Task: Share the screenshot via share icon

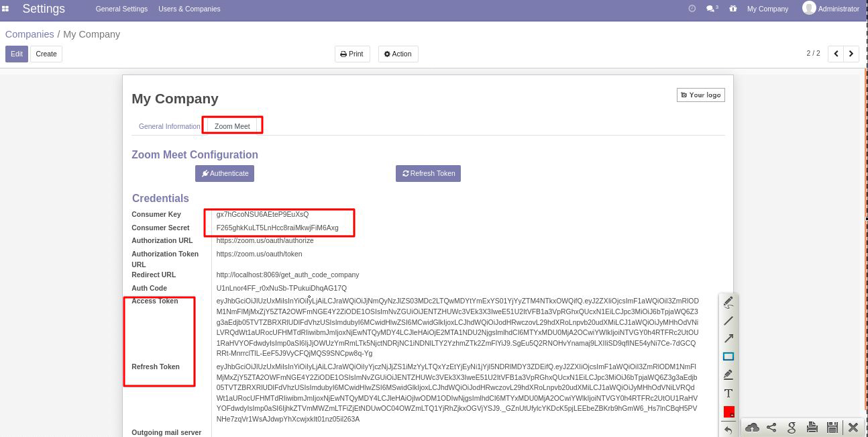Action: 772,428
